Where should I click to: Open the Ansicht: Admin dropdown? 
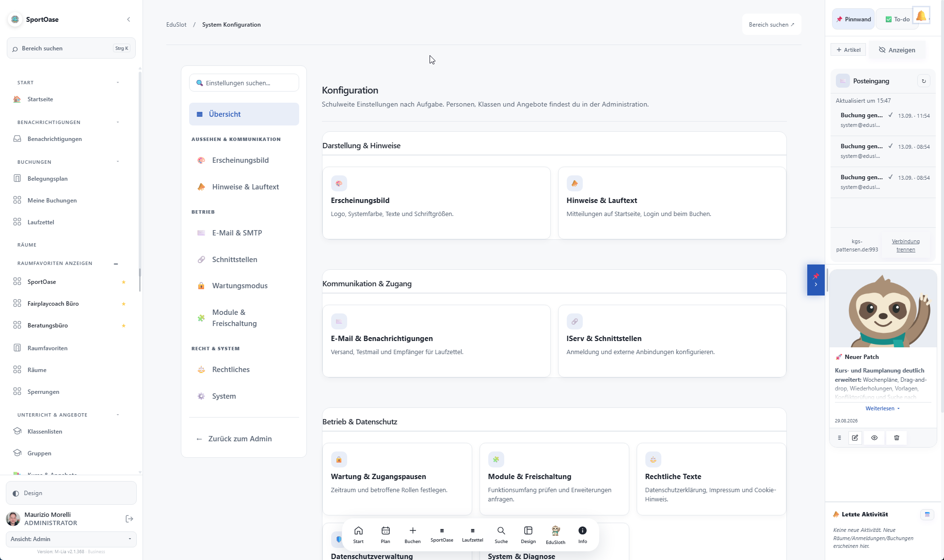tap(71, 539)
